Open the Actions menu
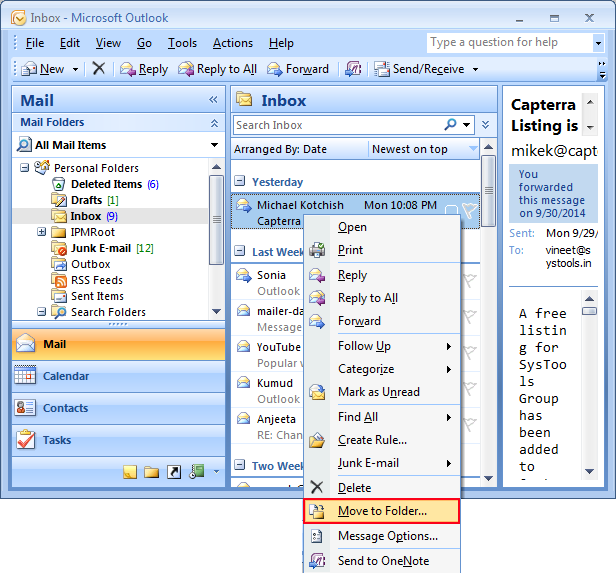 tap(233, 43)
